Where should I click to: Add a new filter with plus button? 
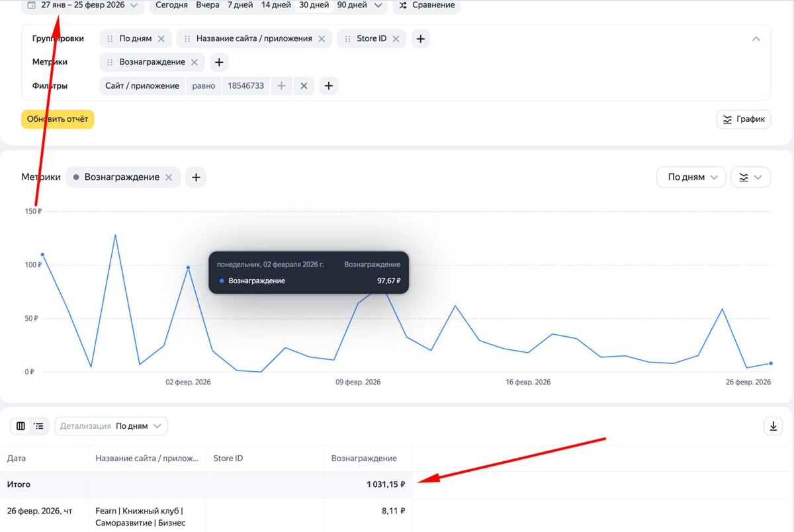329,86
